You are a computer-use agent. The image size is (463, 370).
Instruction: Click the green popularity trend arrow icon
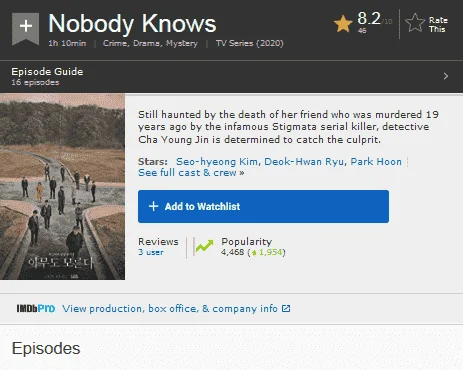point(204,246)
